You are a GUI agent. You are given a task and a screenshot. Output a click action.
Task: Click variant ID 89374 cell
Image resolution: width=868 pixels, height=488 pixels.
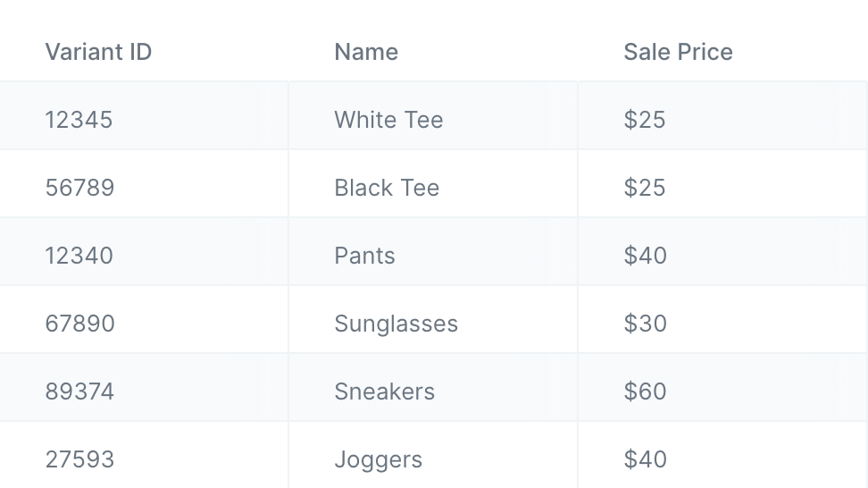point(144,388)
